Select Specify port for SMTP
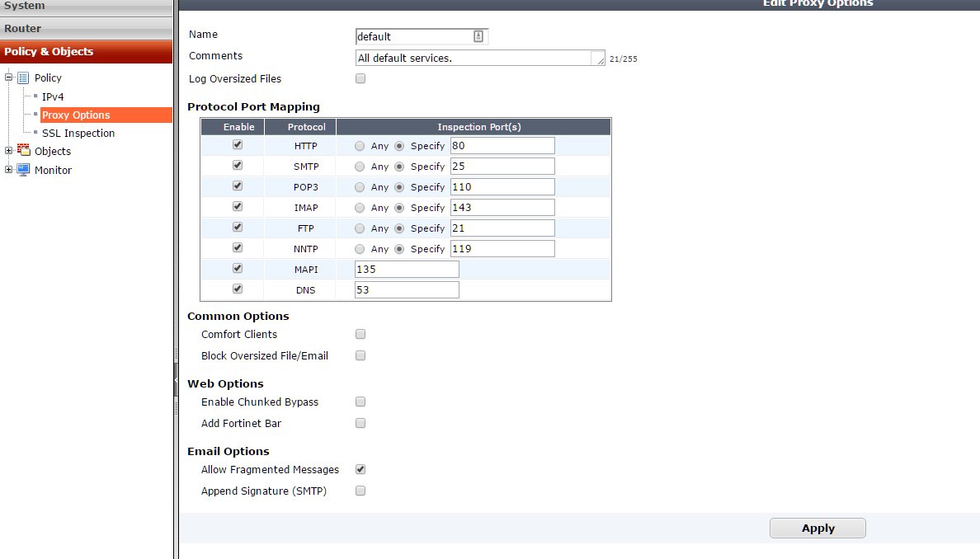 399,167
